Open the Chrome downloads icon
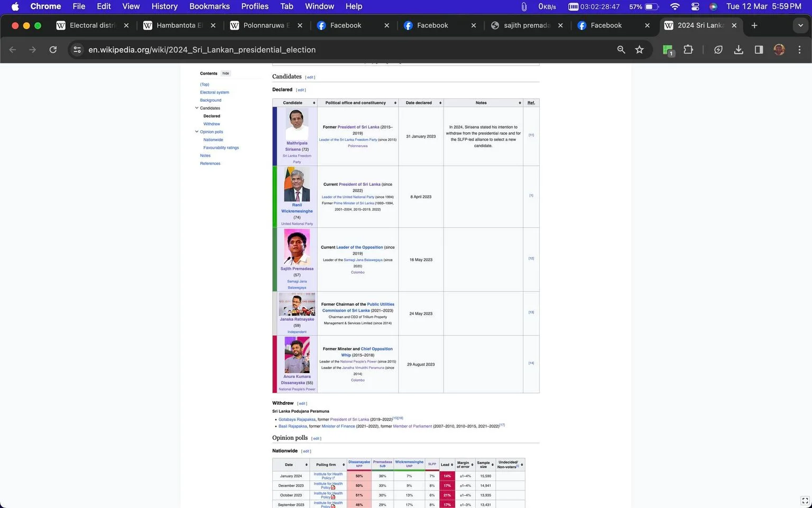812x508 pixels. pos(739,50)
